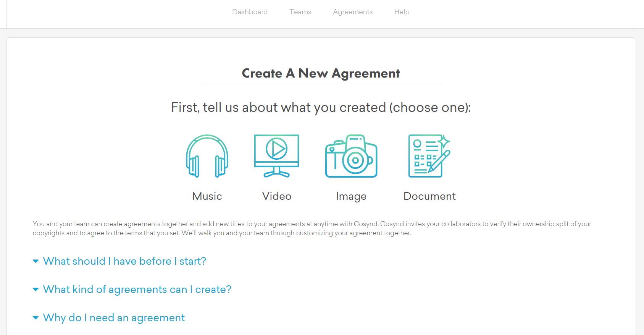The image size is (644, 335).
Task: Click the Cosynd description paragraph
Action: point(312,228)
